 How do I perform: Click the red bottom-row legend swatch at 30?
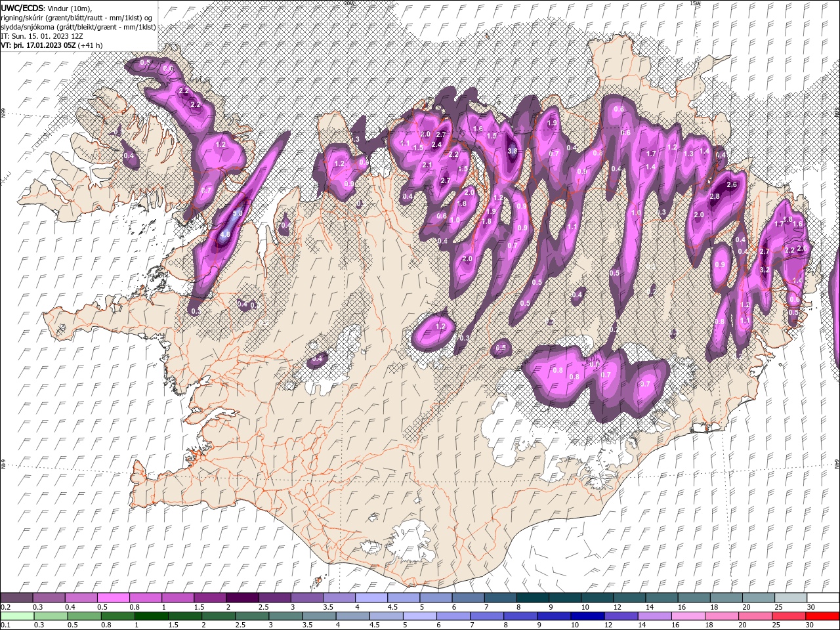point(822,616)
